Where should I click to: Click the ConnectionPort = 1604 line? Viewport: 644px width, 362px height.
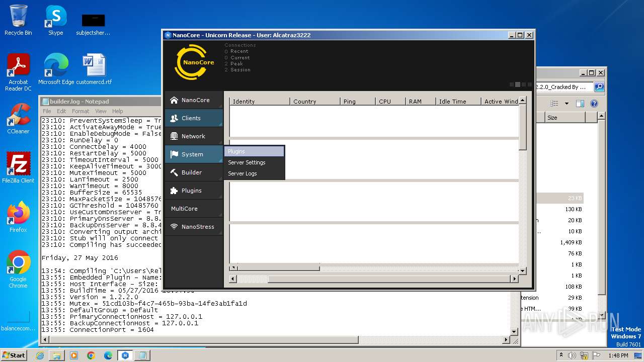[x=98, y=330]
